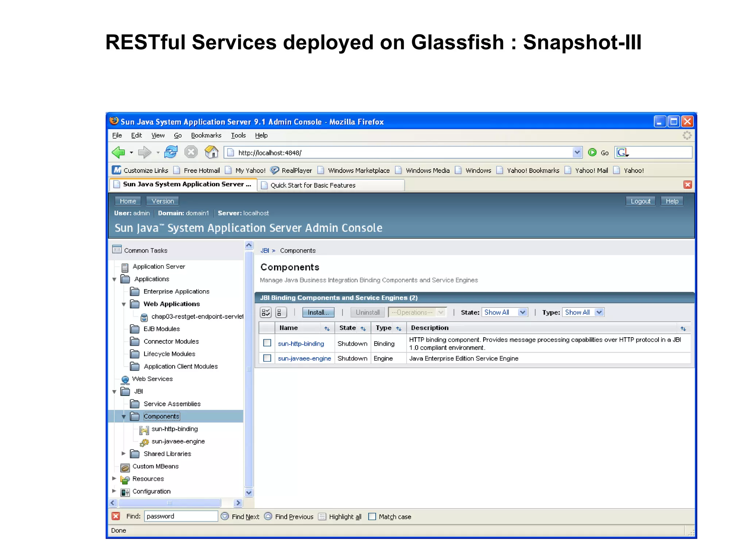The height and width of the screenshot is (560, 747).
Task: Toggle Highlight all in Find bar
Action: pos(340,517)
